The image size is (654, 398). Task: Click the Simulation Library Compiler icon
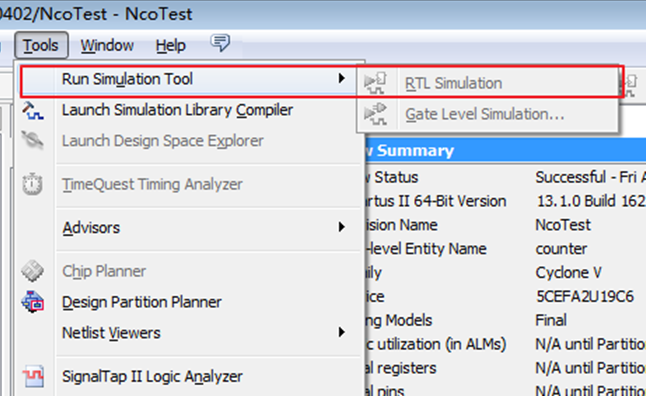pos(33,111)
